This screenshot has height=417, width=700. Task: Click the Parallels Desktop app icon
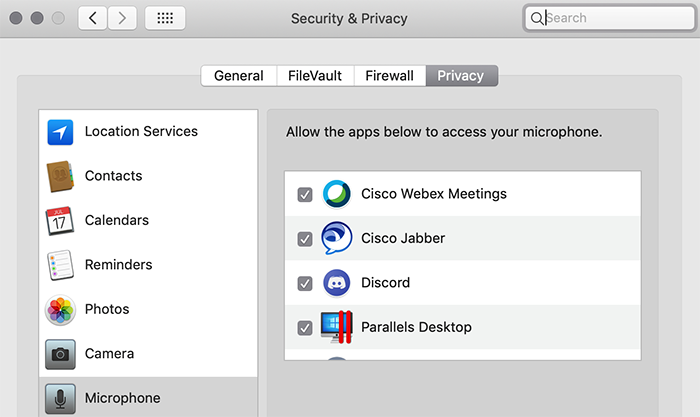click(337, 327)
